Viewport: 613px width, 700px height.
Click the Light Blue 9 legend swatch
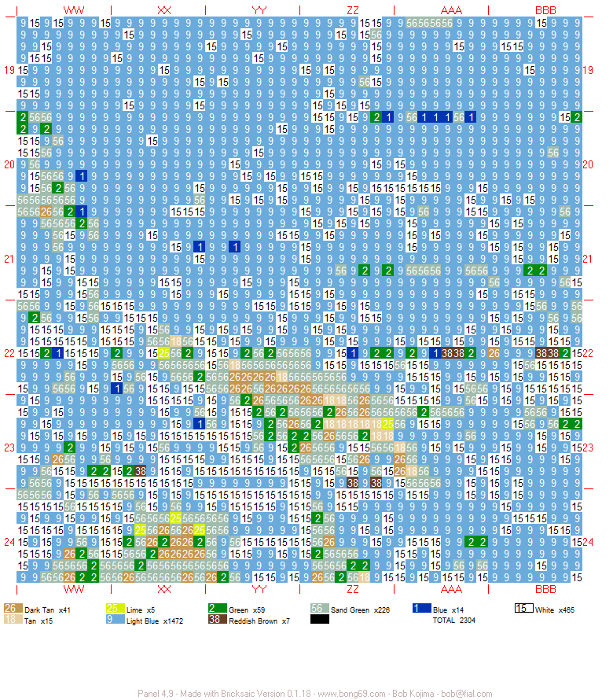coord(115,619)
